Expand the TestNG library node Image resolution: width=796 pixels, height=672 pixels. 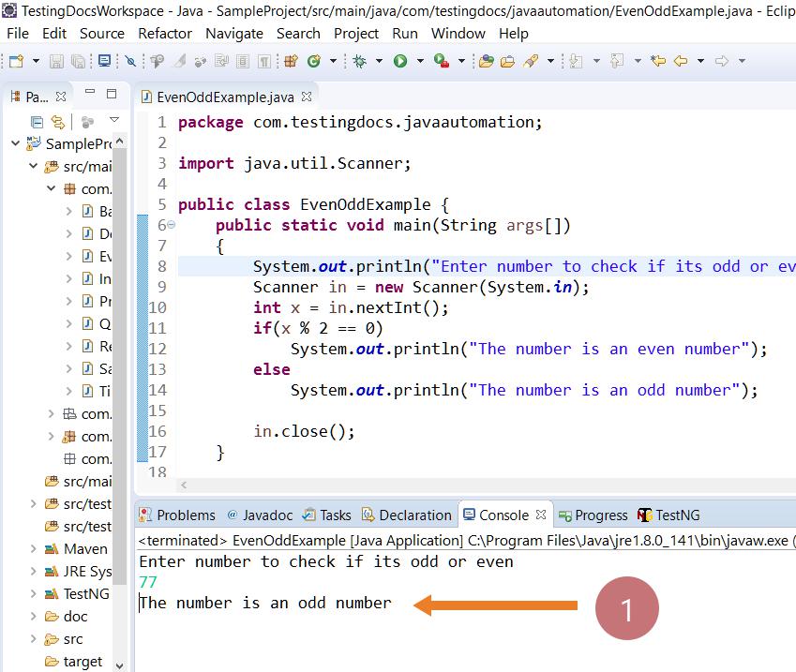[x=33, y=593]
